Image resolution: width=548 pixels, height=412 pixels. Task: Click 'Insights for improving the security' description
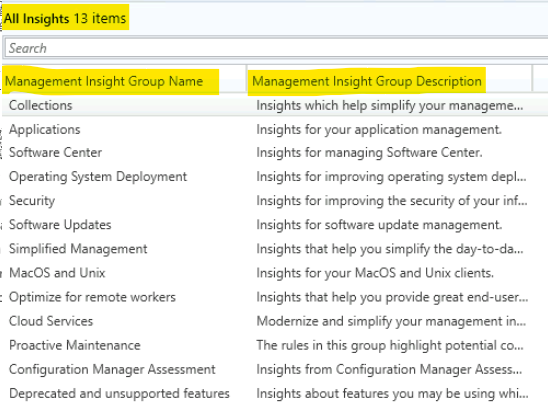[392, 201]
